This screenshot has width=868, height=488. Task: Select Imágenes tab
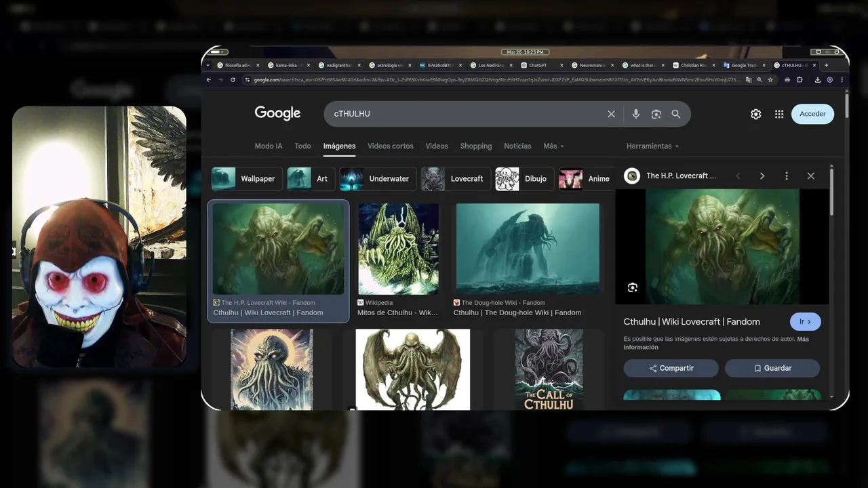(339, 146)
